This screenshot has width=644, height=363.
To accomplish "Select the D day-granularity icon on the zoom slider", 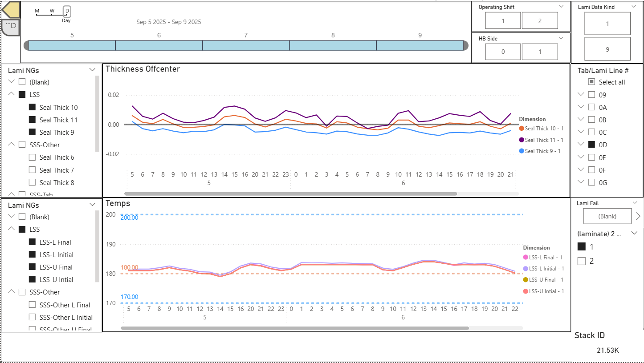I will (x=66, y=11).
